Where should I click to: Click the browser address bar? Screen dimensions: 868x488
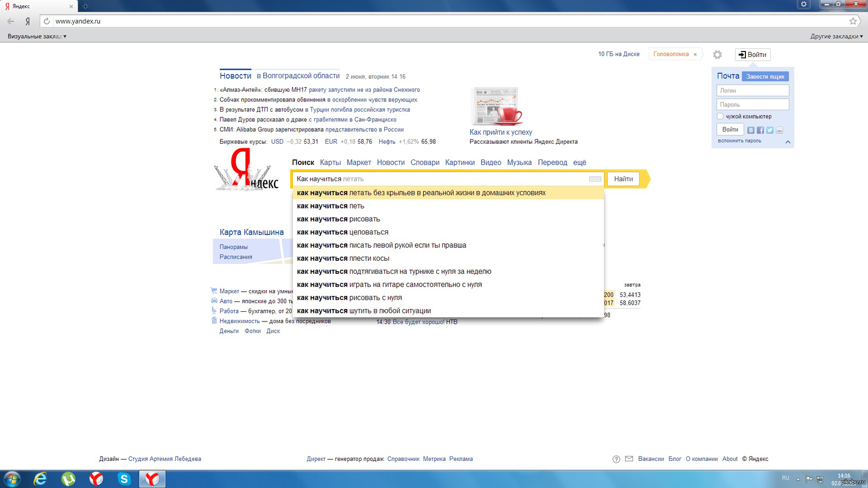(x=450, y=21)
